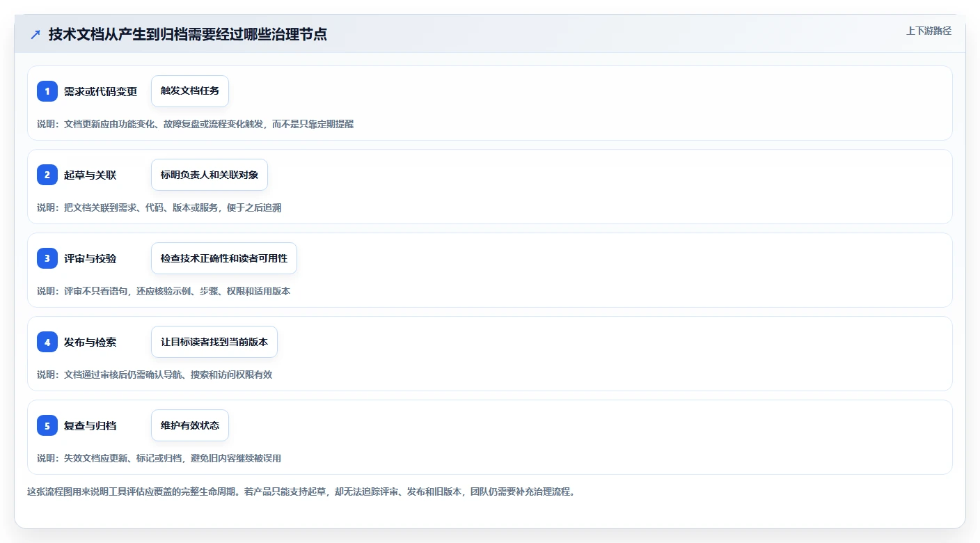Select the 需求或代码变更 step heading
Screen dimensions: 980x543
click(101, 91)
